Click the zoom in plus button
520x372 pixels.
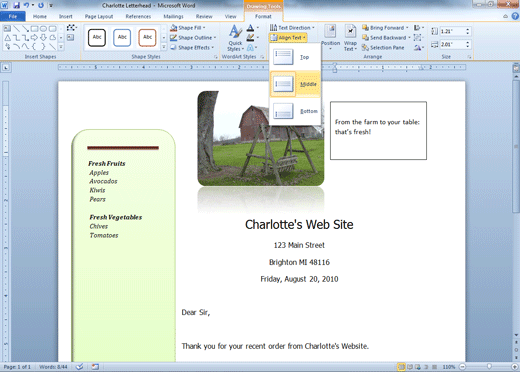click(514, 367)
